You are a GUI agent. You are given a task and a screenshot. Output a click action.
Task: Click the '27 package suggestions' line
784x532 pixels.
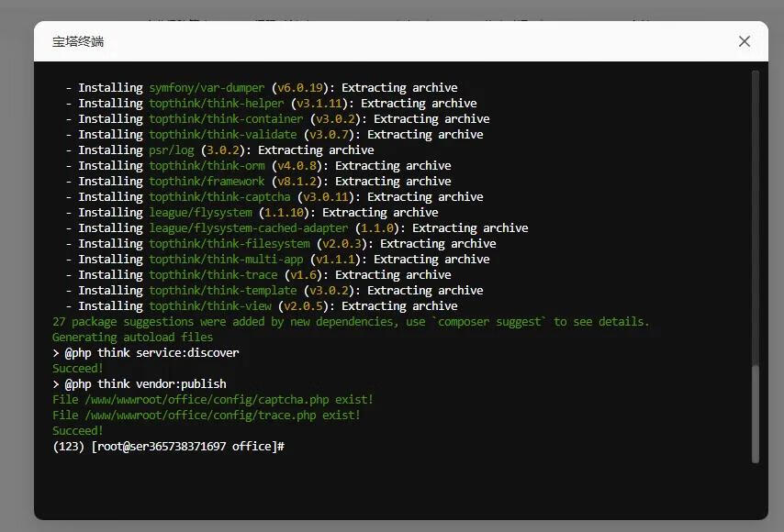point(351,321)
